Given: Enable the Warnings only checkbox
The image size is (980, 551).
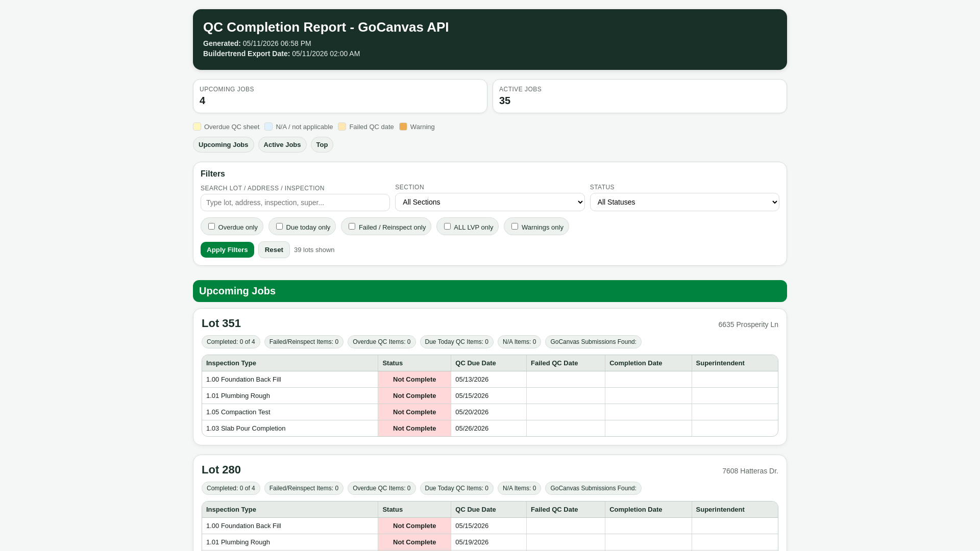Looking at the screenshot, I should pyautogui.click(x=514, y=227).
